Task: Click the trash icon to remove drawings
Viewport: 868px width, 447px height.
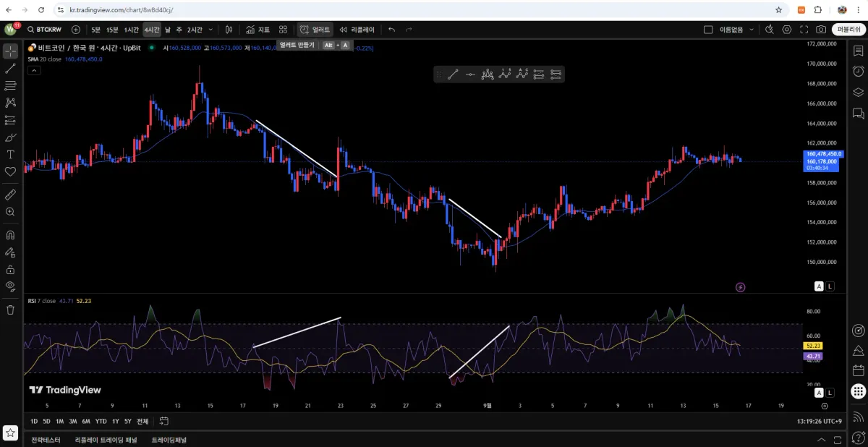Action: pos(10,310)
